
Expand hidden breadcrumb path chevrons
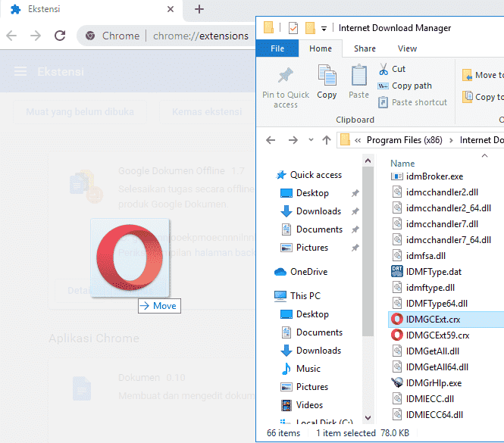[x=358, y=140]
